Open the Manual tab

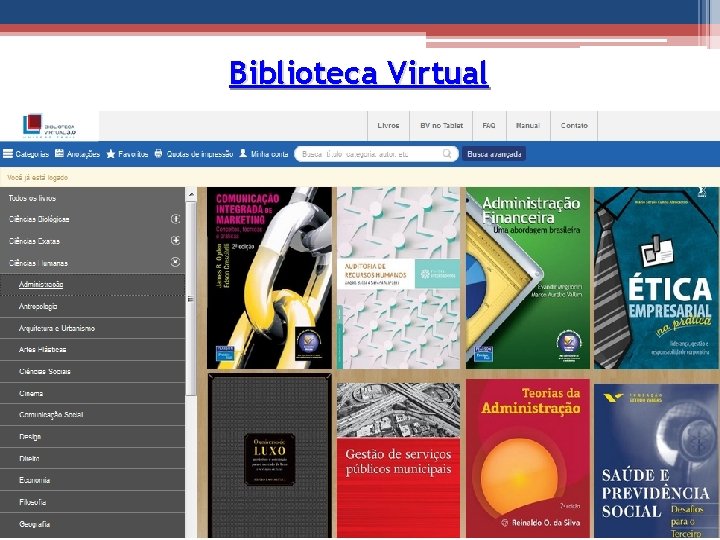point(528,125)
